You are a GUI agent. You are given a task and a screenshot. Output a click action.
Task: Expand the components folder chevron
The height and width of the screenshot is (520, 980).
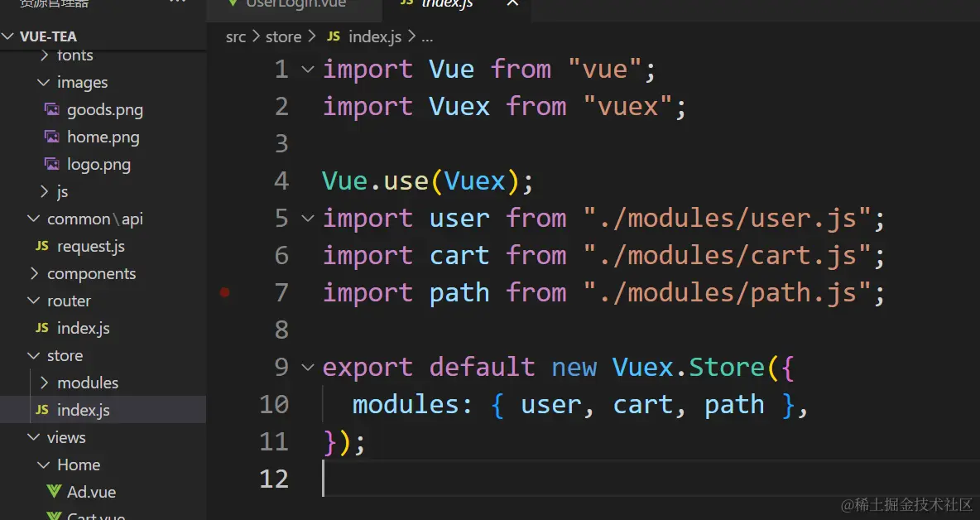[x=33, y=273]
